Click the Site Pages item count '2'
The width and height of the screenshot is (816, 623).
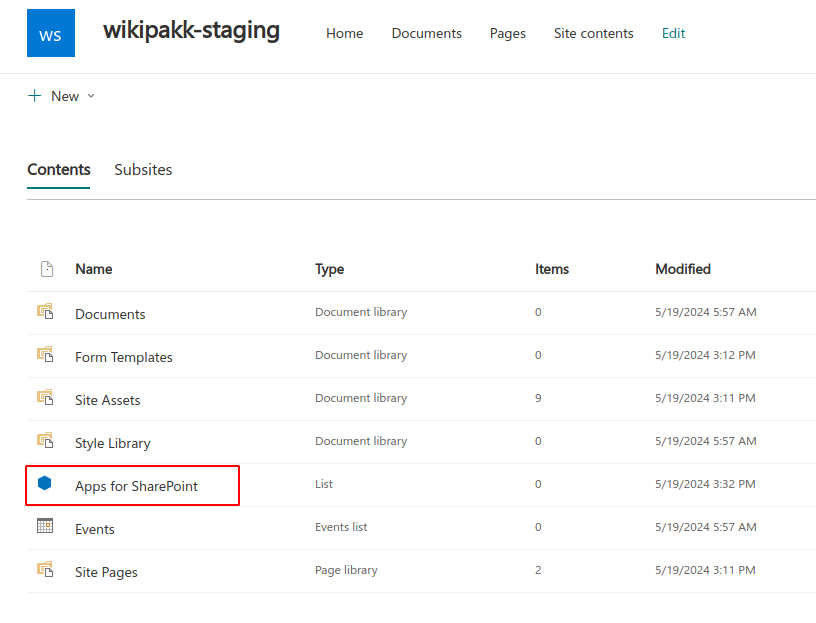click(x=538, y=570)
